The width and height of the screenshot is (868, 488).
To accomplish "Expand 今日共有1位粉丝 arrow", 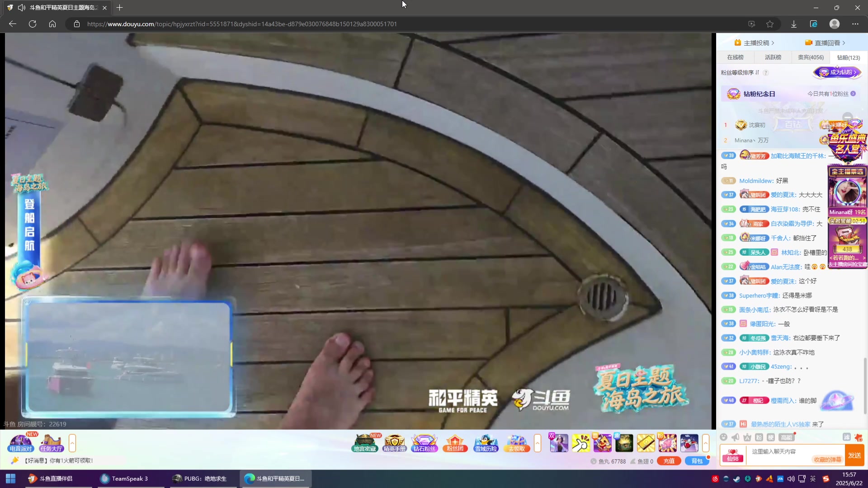I will pos(853,94).
